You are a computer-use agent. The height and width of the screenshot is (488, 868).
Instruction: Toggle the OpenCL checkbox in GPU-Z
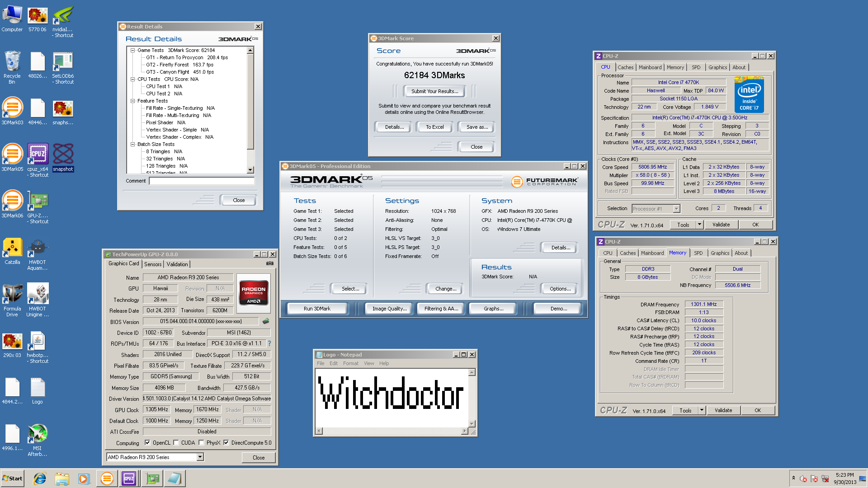pyautogui.click(x=147, y=443)
